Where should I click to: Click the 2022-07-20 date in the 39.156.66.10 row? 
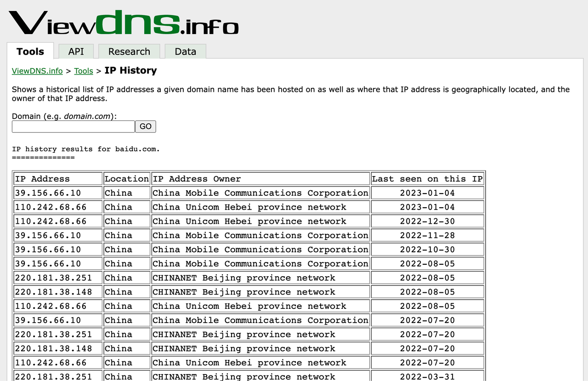pos(427,320)
